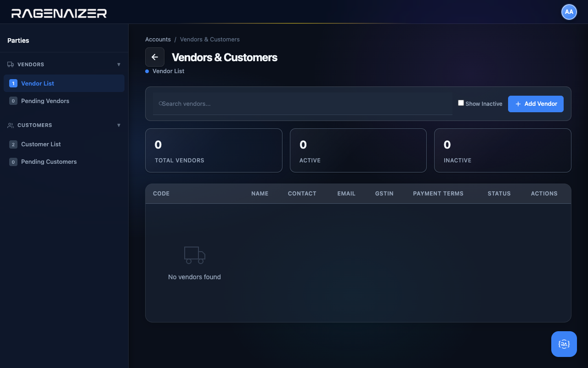Collapse the VENDORS section arrow
Image resolution: width=588 pixels, height=368 pixels.
119,64
